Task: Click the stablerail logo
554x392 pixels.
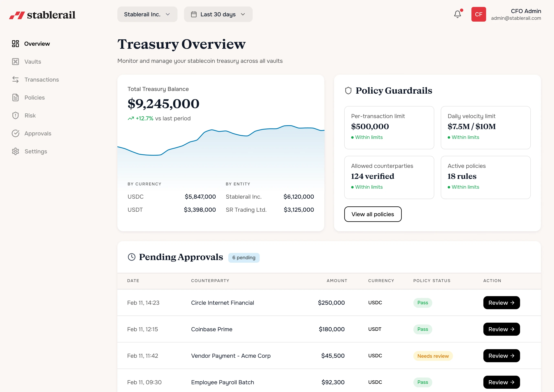Action: click(x=42, y=15)
